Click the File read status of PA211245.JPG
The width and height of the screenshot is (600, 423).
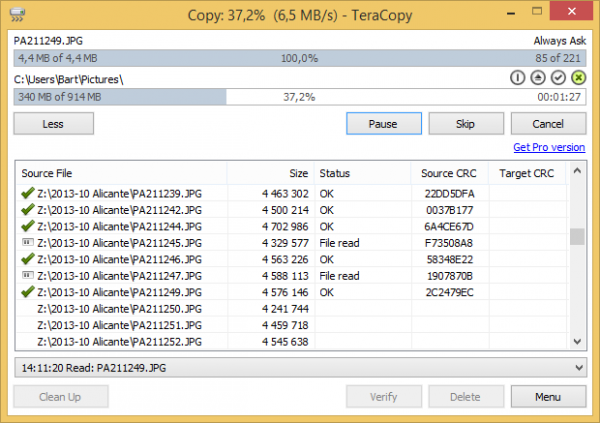[339, 243]
